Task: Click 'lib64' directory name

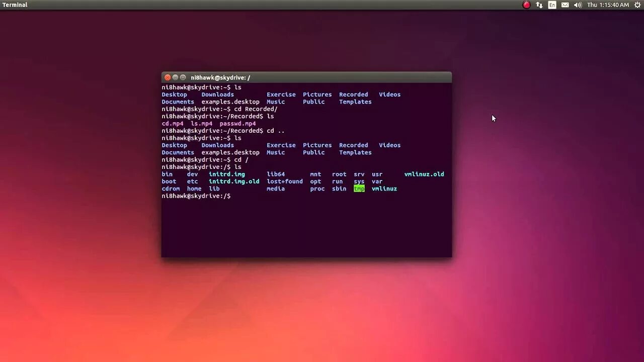Action: point(276,174)
